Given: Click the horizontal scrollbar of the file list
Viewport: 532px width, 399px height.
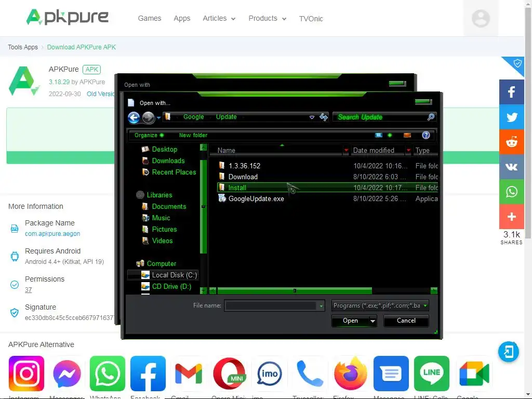Looking at the screenshot, I should pyautogui.click(x=295, y=291).
